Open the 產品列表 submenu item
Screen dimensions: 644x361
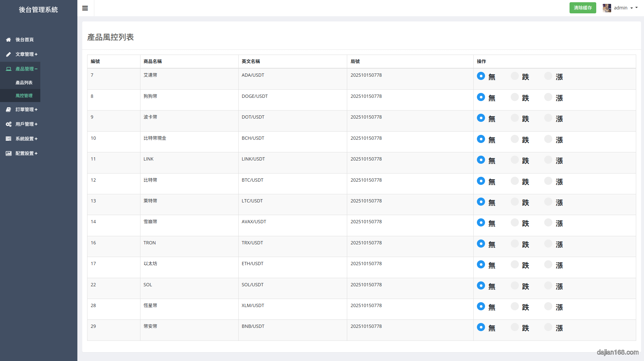pyautogui.click(x=24, y=83)
